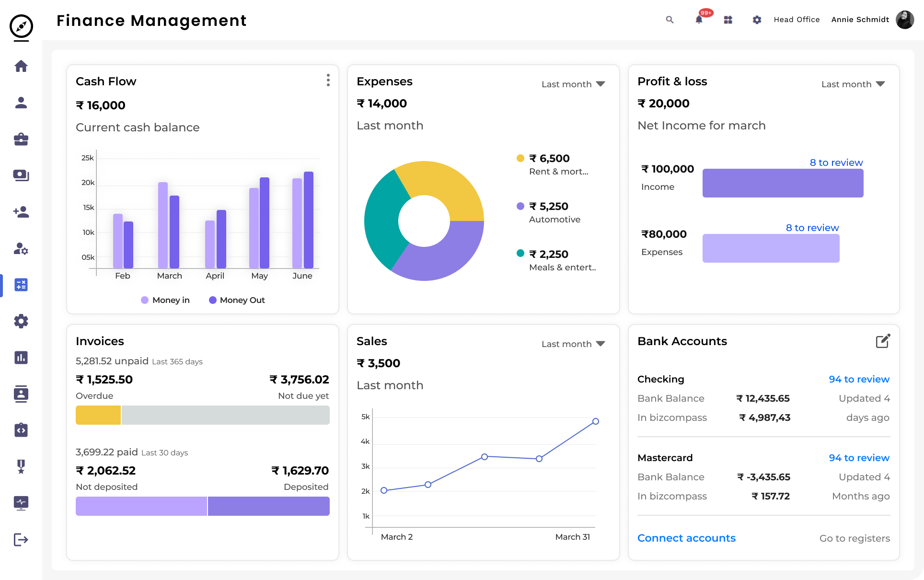This screenshot has width=924, height=580.
Task: Click 8 to review above Income bar
Action: [x=836, y=162]
